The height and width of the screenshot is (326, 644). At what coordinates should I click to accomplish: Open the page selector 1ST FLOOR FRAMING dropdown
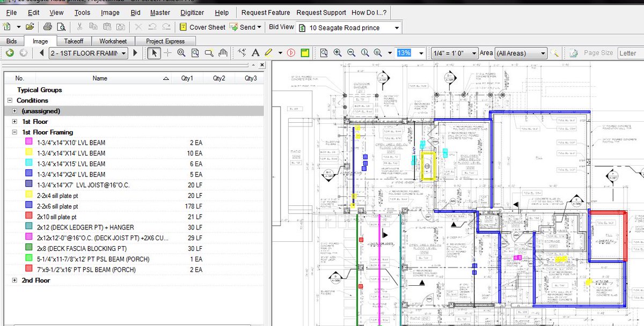(88, 53)
